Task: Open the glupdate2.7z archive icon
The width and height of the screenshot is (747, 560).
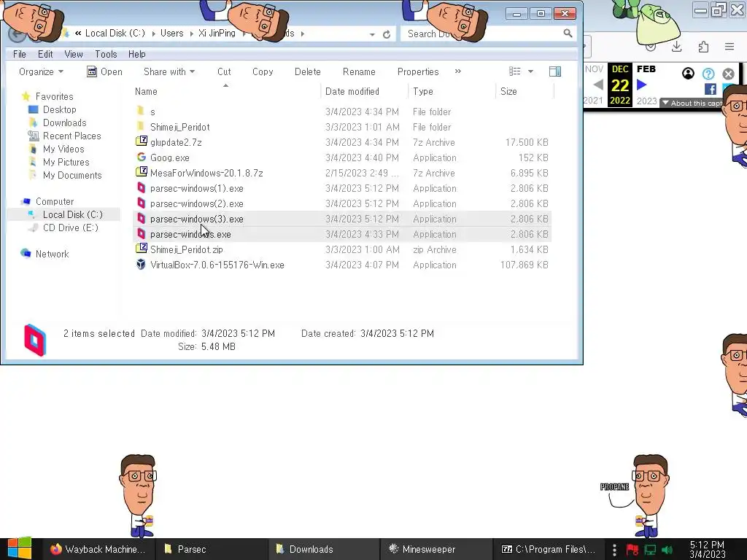Action: [x=141, y=142]
